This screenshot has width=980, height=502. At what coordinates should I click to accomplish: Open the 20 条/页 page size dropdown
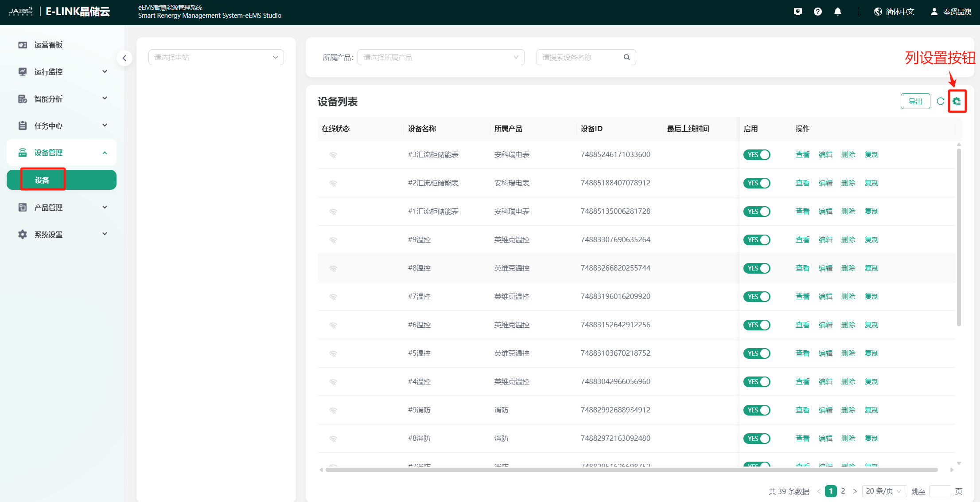884,491
